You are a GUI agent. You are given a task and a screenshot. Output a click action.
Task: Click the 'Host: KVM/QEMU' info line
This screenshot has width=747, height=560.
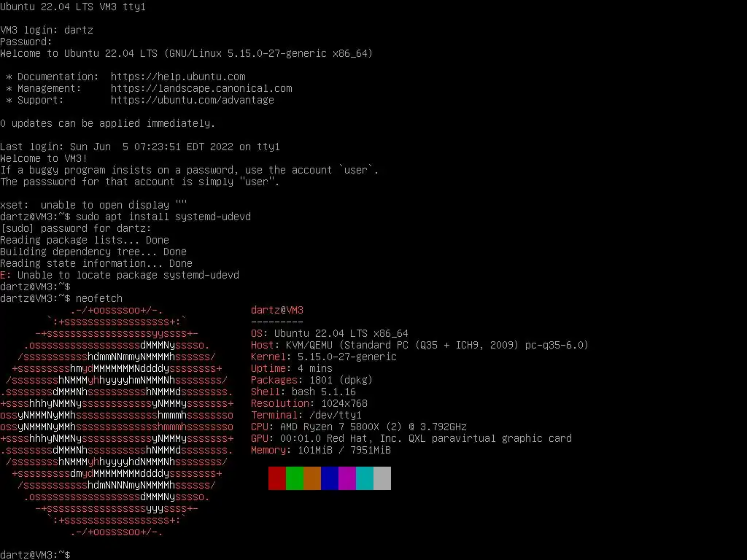pos(419,345)
